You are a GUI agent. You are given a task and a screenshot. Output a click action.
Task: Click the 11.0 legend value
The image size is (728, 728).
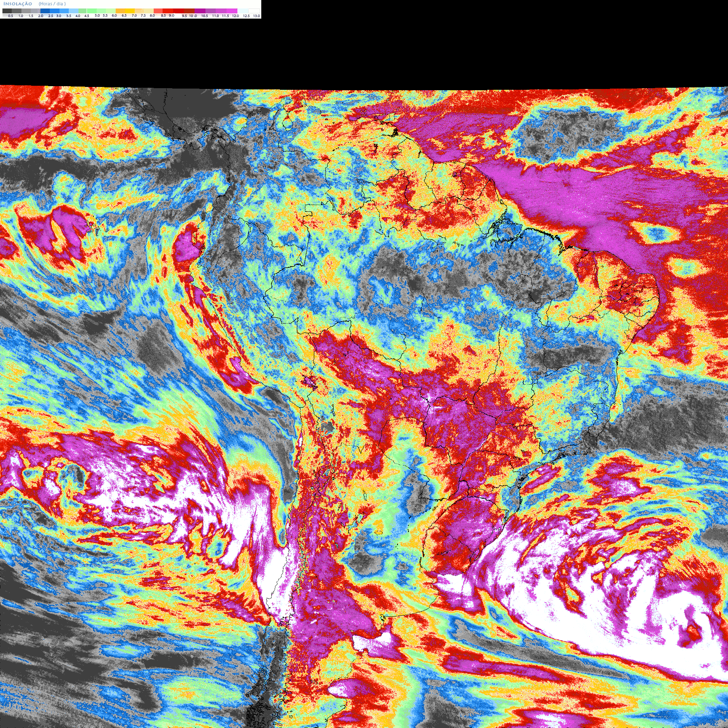(216, 16)
